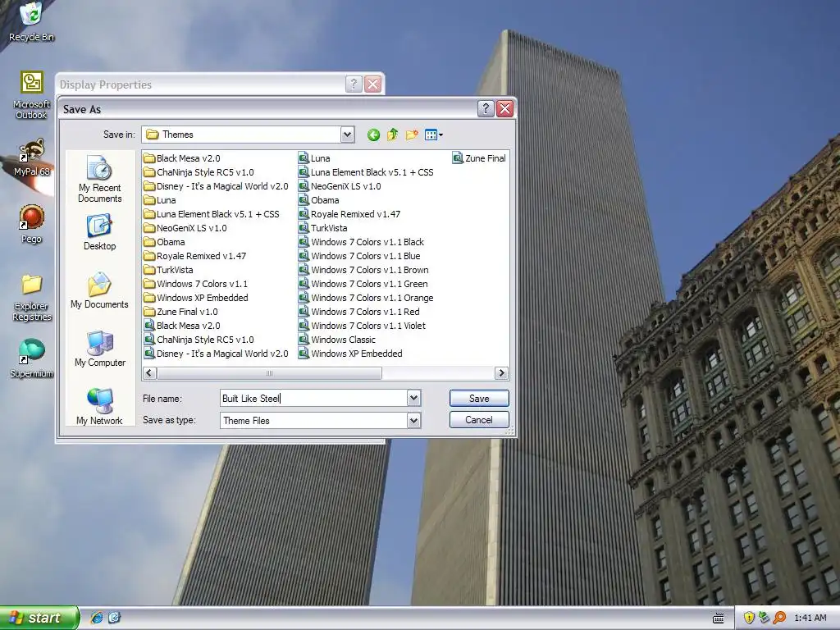Select the Zune Final theme file

point(479,158)
